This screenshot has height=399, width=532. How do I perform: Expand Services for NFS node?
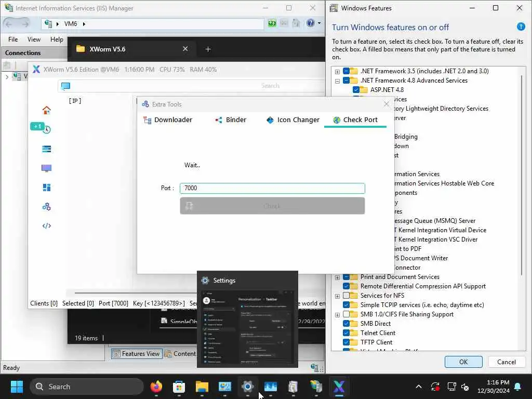337,296
